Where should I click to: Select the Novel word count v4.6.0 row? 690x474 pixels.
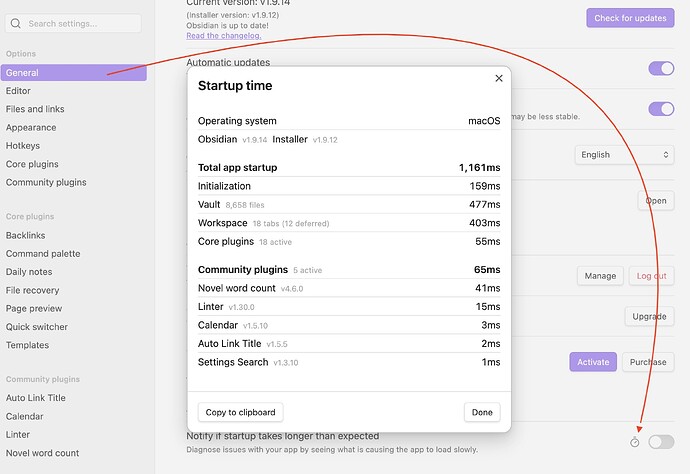point(349,288)
